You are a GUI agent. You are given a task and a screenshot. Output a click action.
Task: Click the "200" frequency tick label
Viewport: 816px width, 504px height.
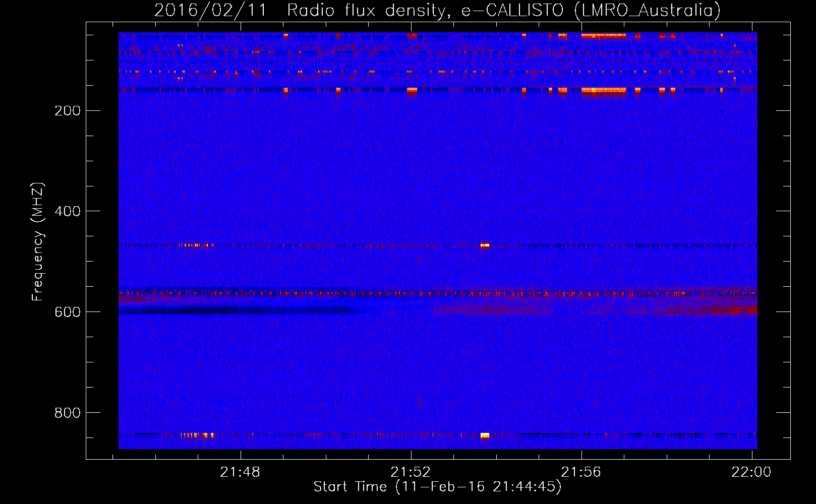tap(68, 110)
